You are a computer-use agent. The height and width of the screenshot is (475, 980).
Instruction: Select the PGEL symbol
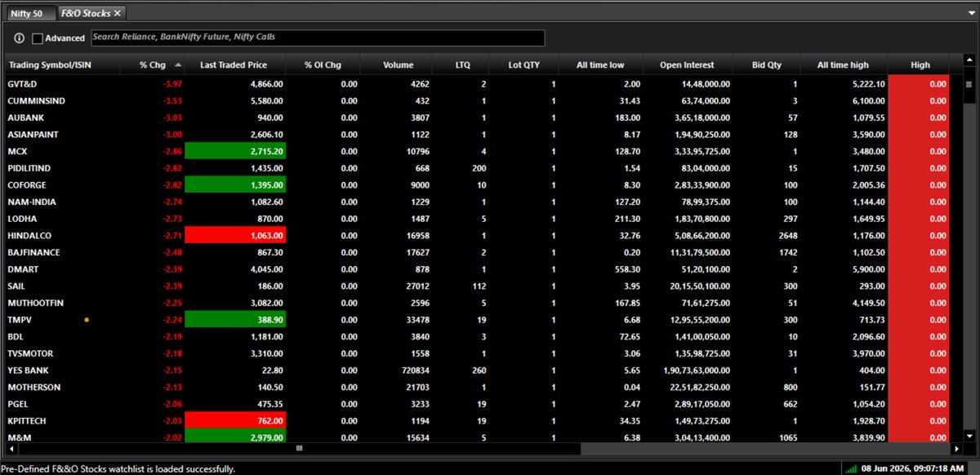[x=18, y=404]
